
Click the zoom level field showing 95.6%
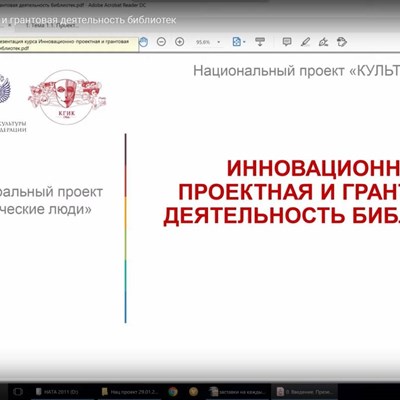(203, 42)
